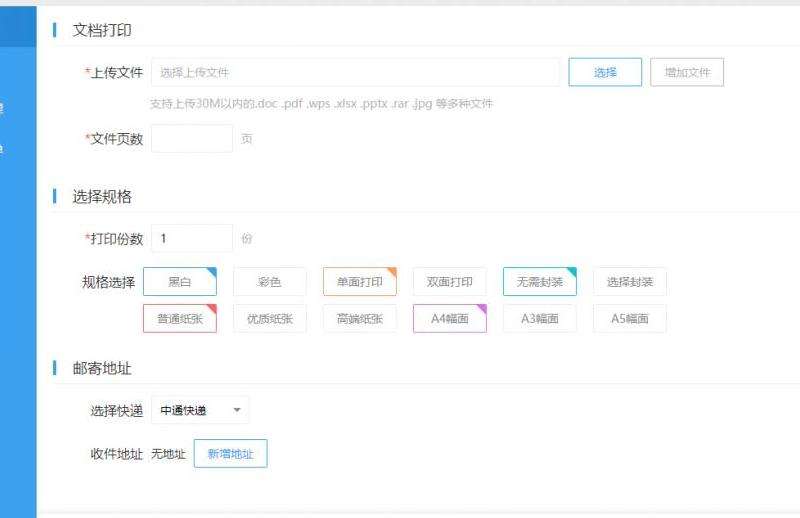
Task: Select the 黑白 print option
Action: tap(180, 282)
